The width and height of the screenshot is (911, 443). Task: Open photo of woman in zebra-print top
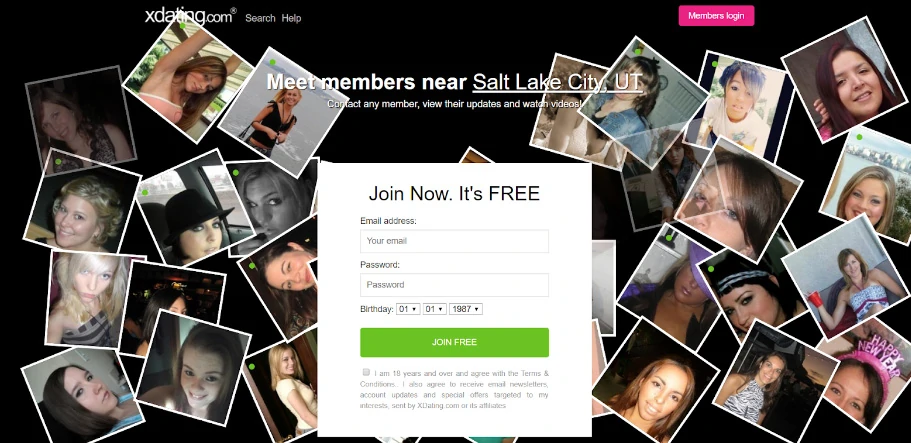pos(768,378)
